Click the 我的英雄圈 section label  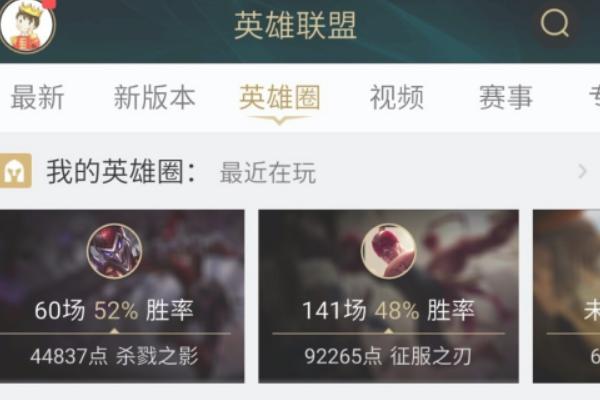(x=121, y=172)
